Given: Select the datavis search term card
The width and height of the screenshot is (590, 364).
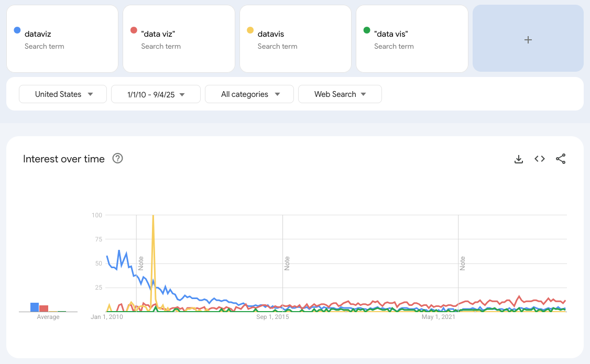Looking at the screenshot, I should tap(295, 39).
